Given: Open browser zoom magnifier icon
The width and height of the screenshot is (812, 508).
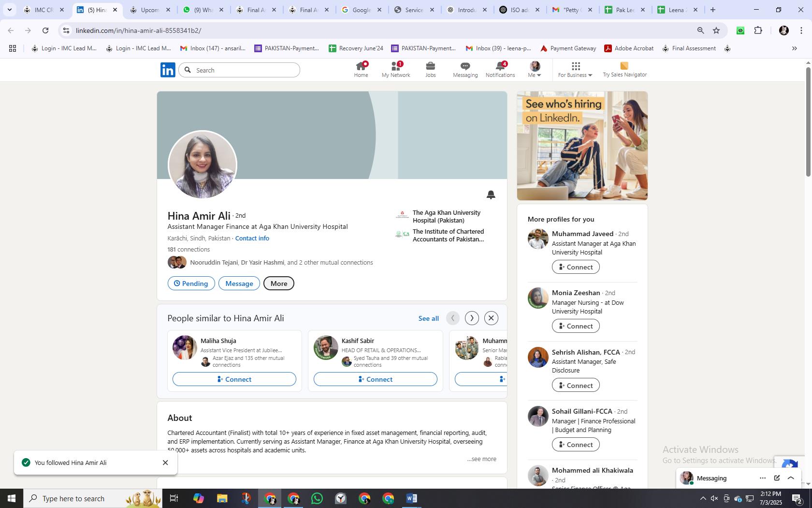Looking at the screenshot, I should tap(700, 30).
